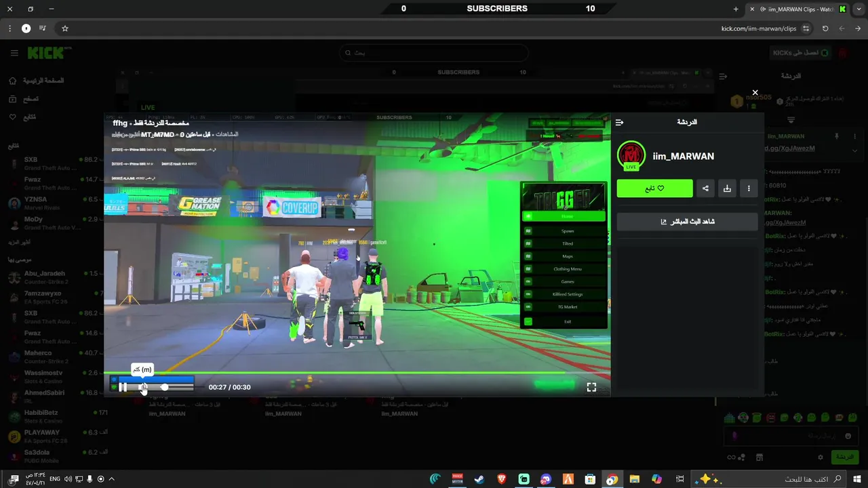Open iim_MARWAN channel name link
The width and height of the screenshot is (868, 488).
(x=683, y=156)
